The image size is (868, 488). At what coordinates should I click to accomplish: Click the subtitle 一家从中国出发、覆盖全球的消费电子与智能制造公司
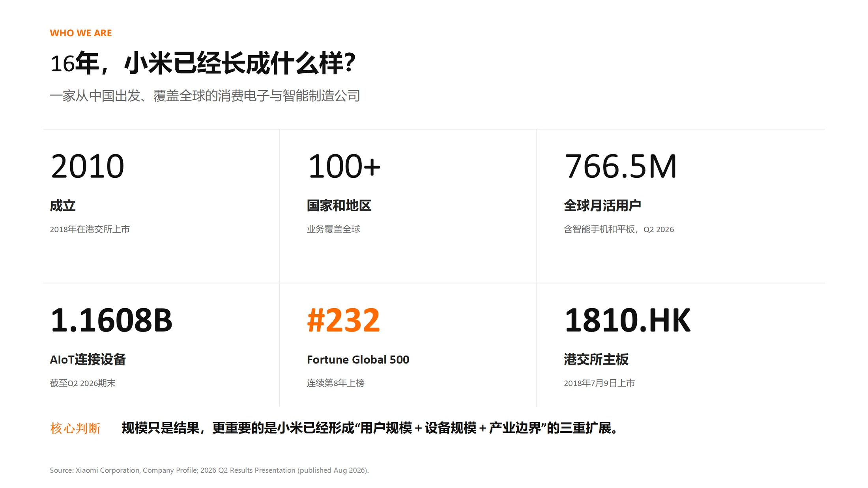[x=205, y=96]
